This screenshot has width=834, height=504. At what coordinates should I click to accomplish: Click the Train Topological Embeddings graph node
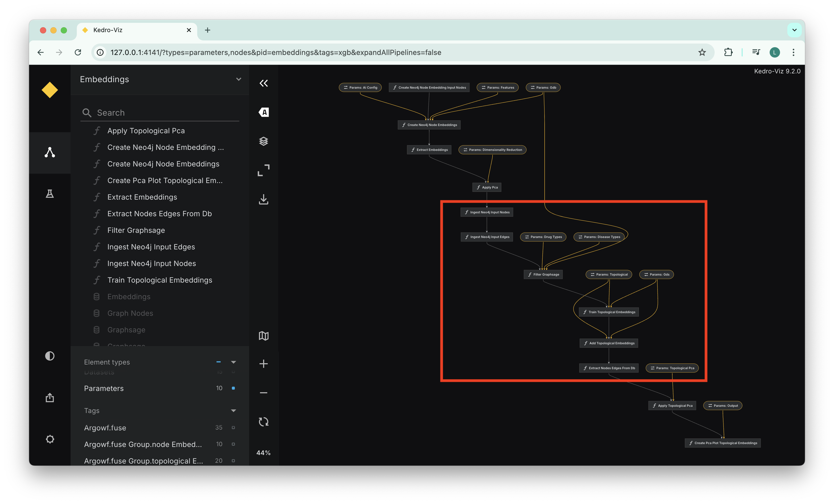click(609, 312)
